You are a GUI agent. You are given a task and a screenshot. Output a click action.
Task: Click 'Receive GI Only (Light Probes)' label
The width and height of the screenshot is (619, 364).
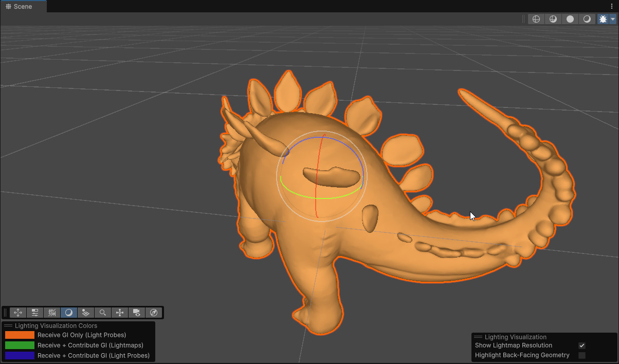[82, 335]
